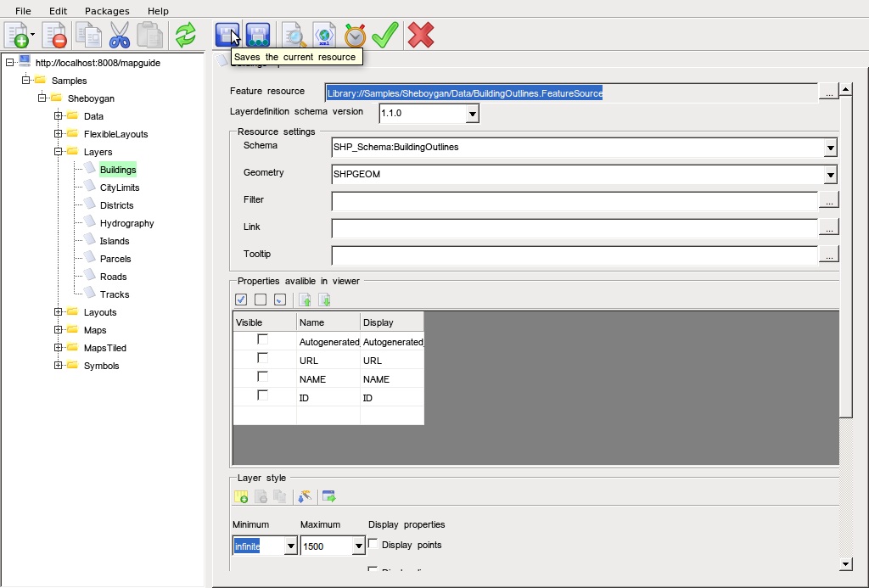Toggle the NAME property visible checkbox
Image resolution: width=869 pixels, height=588 pixels.
263,377
